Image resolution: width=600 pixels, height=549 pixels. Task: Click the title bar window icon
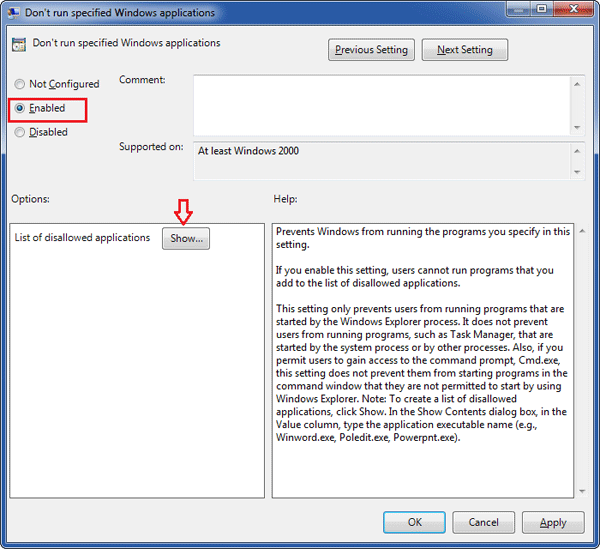point(14,13)
